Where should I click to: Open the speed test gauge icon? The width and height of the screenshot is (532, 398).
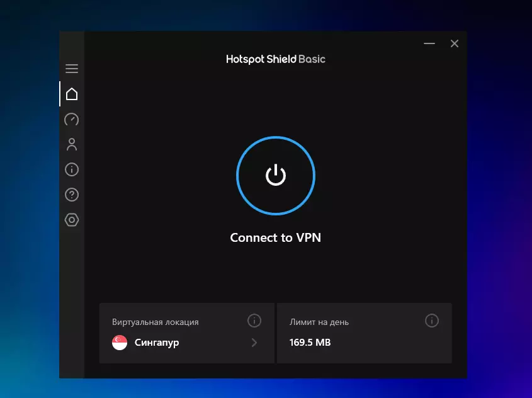[72, 120]
